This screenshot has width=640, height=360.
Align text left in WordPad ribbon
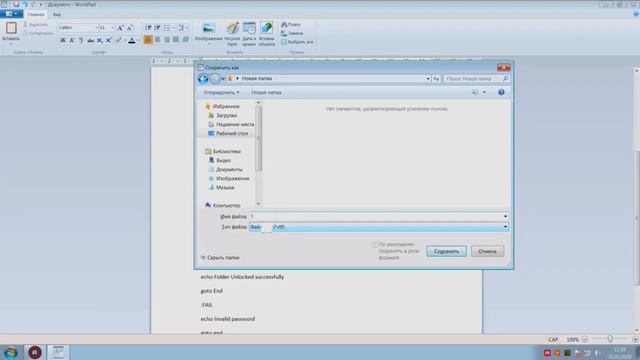click(148, 40)
